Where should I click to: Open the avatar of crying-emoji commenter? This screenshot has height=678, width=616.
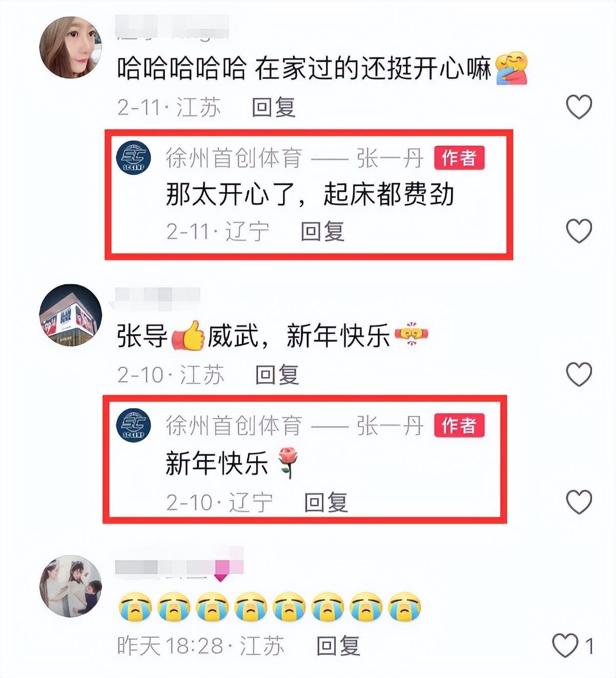71,586
